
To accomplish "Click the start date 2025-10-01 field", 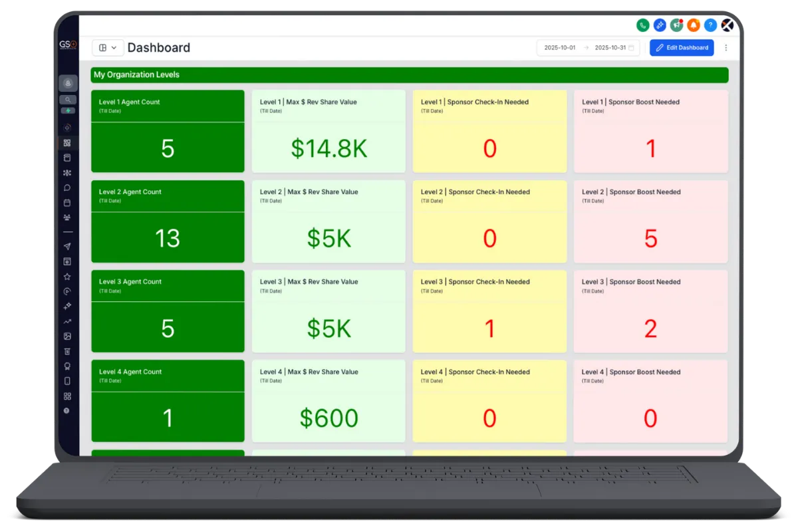I will [559, 48].
